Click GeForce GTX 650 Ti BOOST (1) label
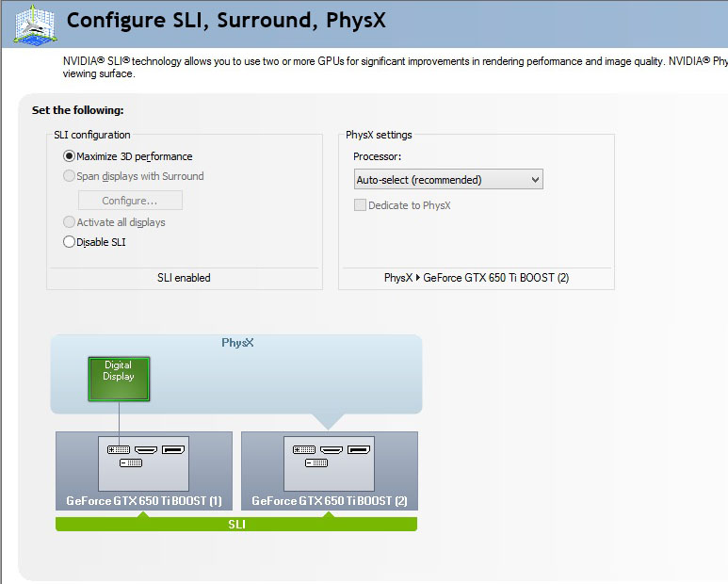The image size is (728, 584). pyautogui.click(x=143, y=500)
